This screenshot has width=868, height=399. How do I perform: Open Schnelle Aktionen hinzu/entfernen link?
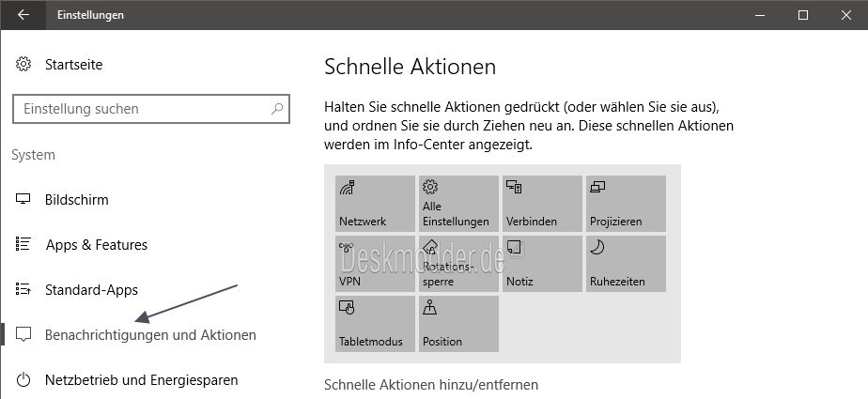pyautogui.click(x=430, y=385)
